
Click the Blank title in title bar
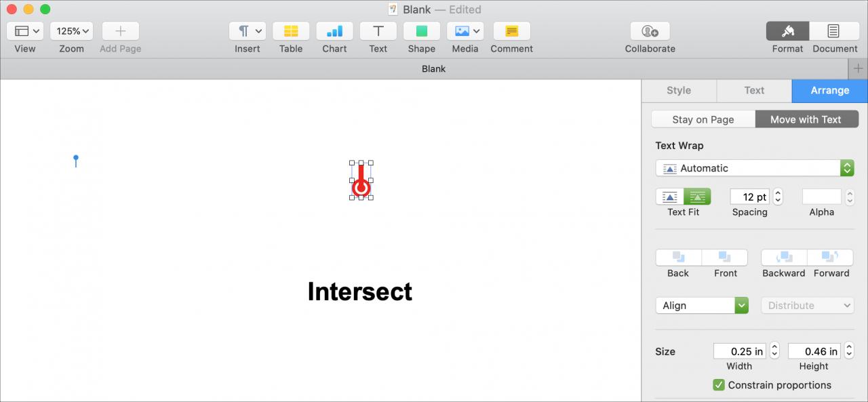tap(417, 9)
